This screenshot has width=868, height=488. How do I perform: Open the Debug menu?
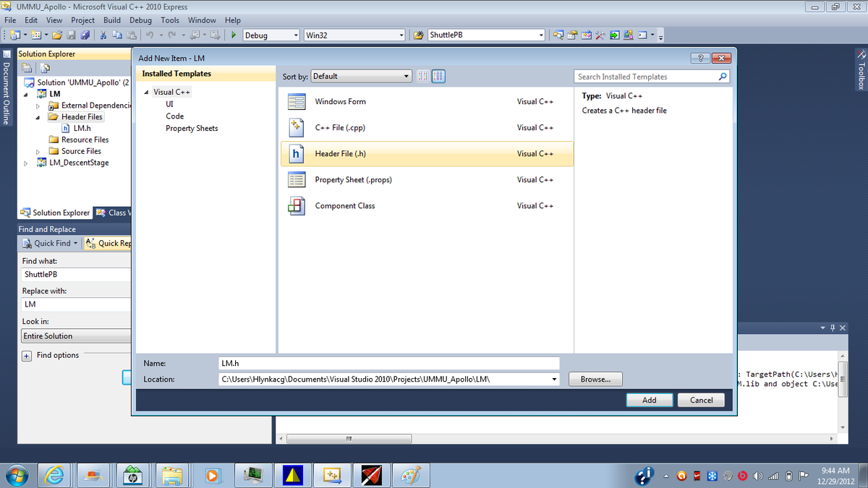click(140, 20)
